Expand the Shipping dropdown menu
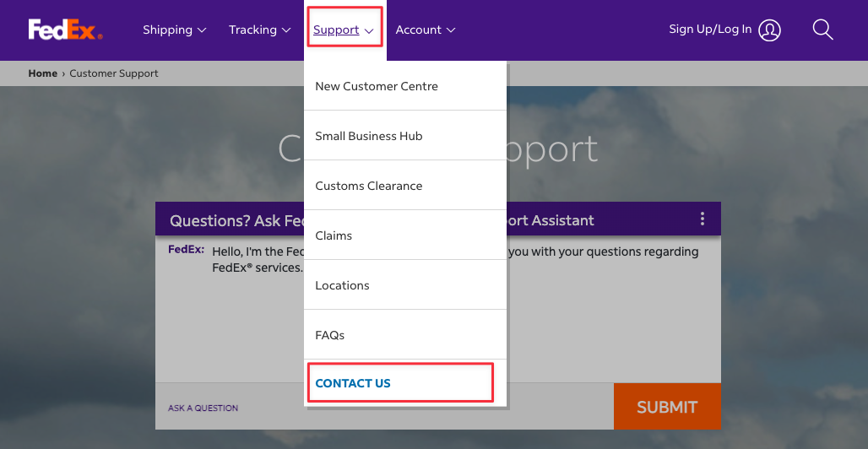The image size is (868, 449). point(175,30)
